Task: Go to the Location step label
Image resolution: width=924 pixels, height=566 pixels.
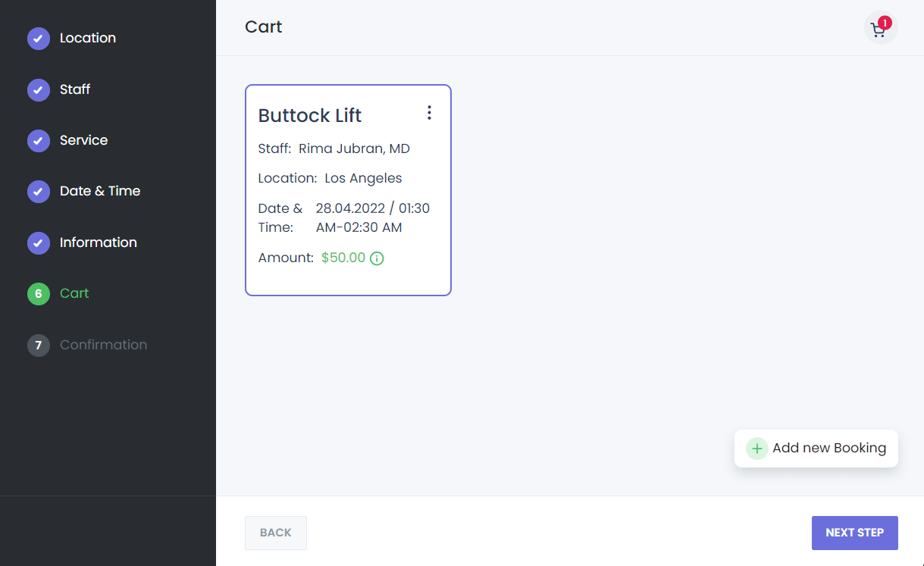Action: (x=88, y=38)
